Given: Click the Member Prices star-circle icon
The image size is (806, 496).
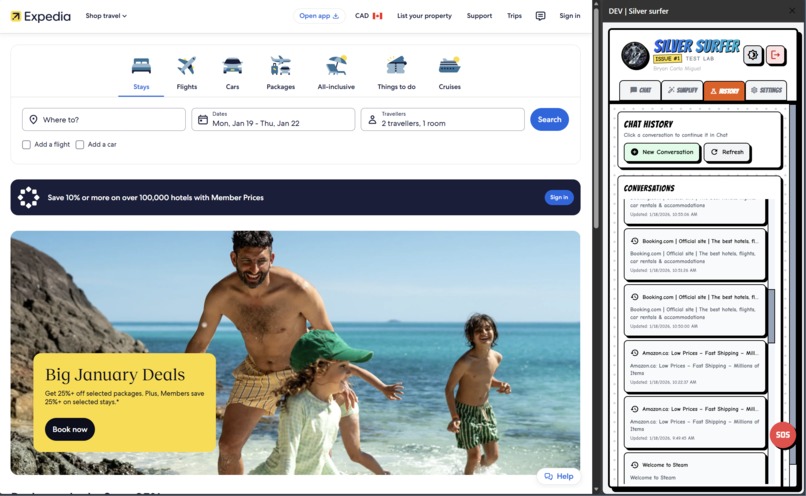Looking at the screenshot, I should [x=28, y=197].
